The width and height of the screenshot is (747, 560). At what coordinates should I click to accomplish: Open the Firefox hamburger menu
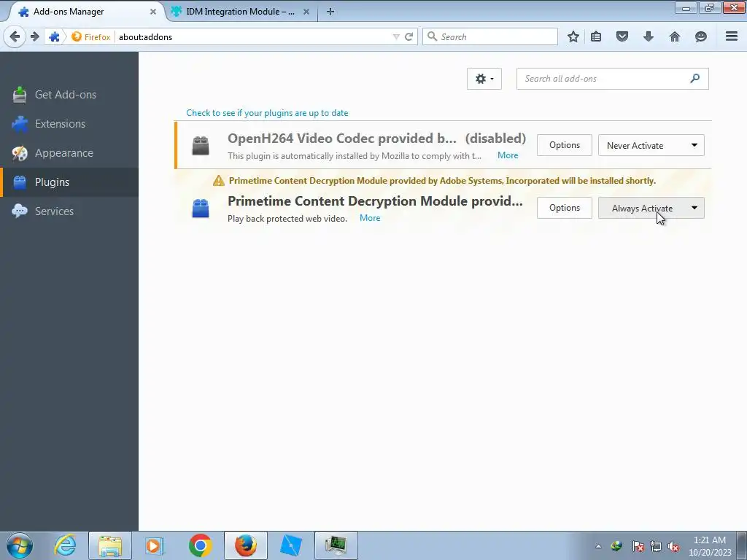coord(732,36)
